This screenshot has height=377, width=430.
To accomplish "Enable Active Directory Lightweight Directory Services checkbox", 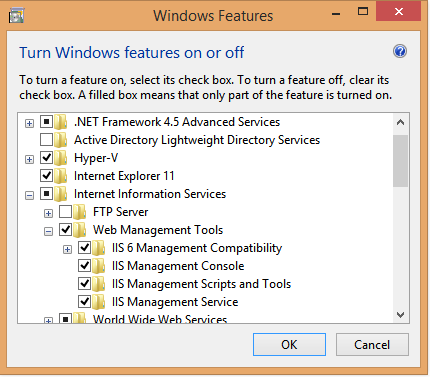I will (46, 140).
